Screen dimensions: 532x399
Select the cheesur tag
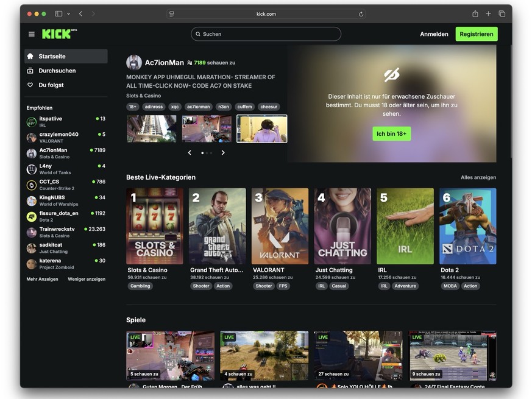click(x=269, y=107)
